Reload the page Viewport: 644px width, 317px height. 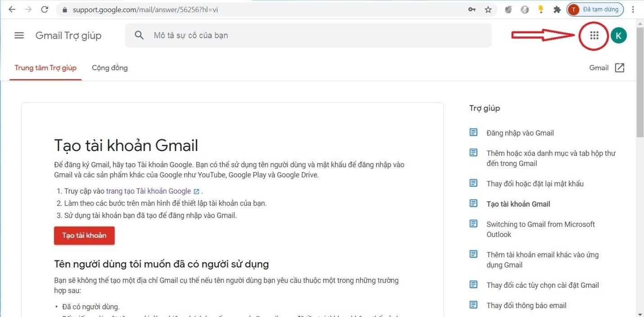pos(45,9)
